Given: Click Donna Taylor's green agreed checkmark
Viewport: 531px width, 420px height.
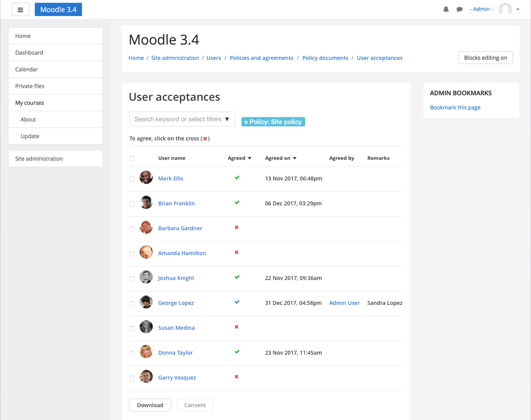Looking at the screenshot, I should (x=237, y=352).
